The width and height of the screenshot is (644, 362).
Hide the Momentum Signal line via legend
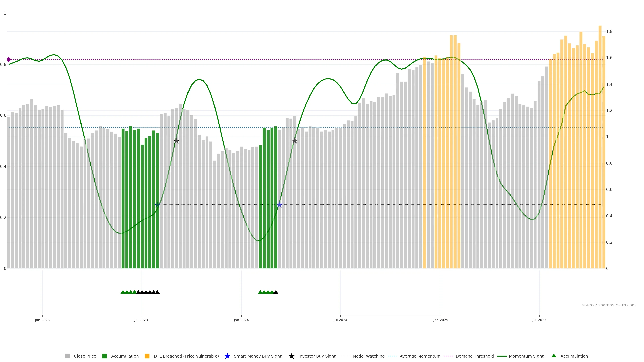coord(527,356)
